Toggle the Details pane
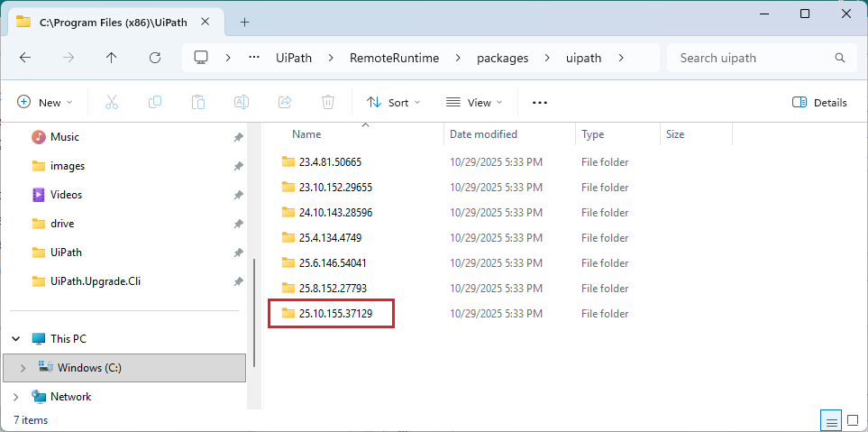868x432 pixels. tap(819, 103)
